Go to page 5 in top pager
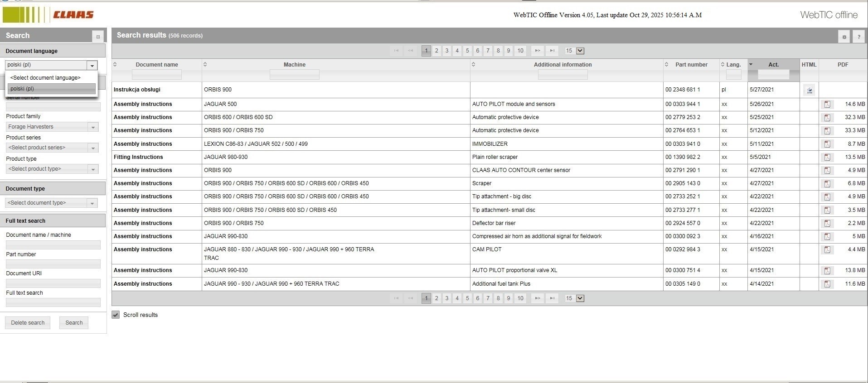The width and height of the screenshot is (868, 383). tap(467, 51)
